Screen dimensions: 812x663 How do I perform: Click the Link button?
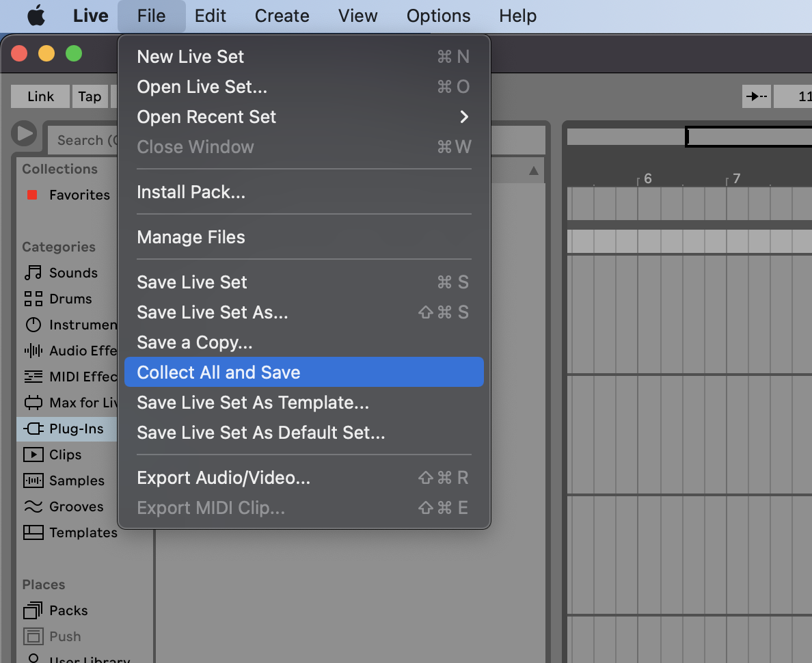(x=40, y=96)
